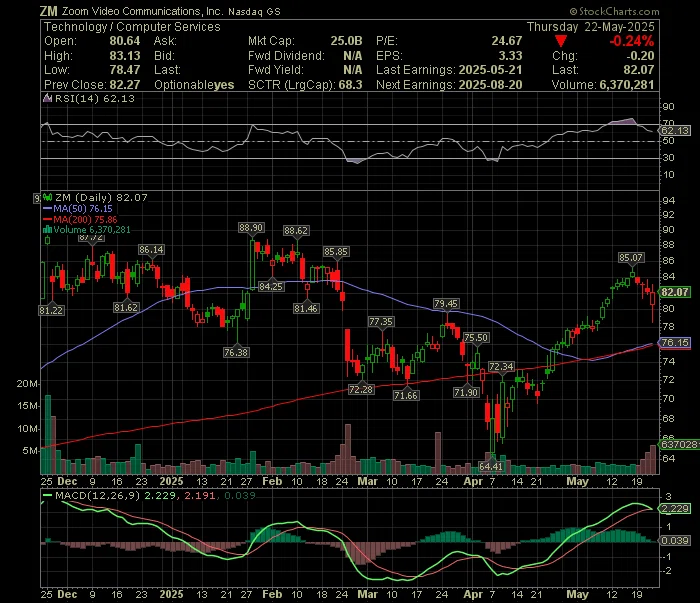Click the red MA(200) legend line

(47, 220)
